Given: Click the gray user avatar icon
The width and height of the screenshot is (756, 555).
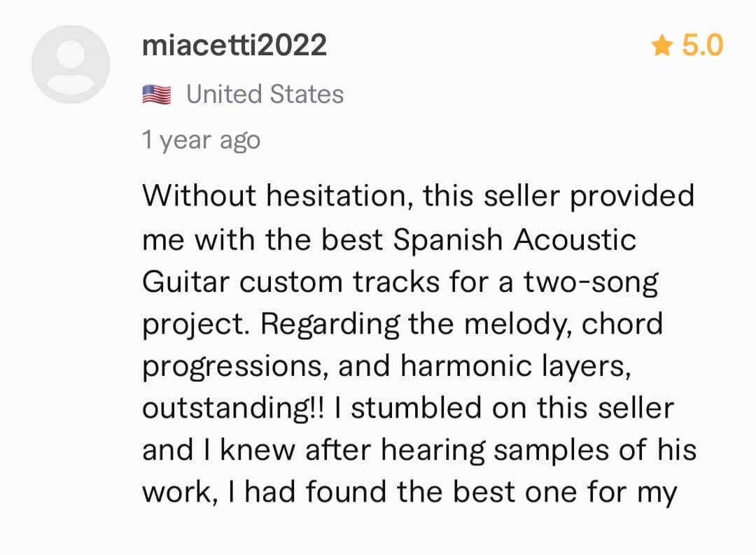Looking at the screenshot, I should point(70,64).
